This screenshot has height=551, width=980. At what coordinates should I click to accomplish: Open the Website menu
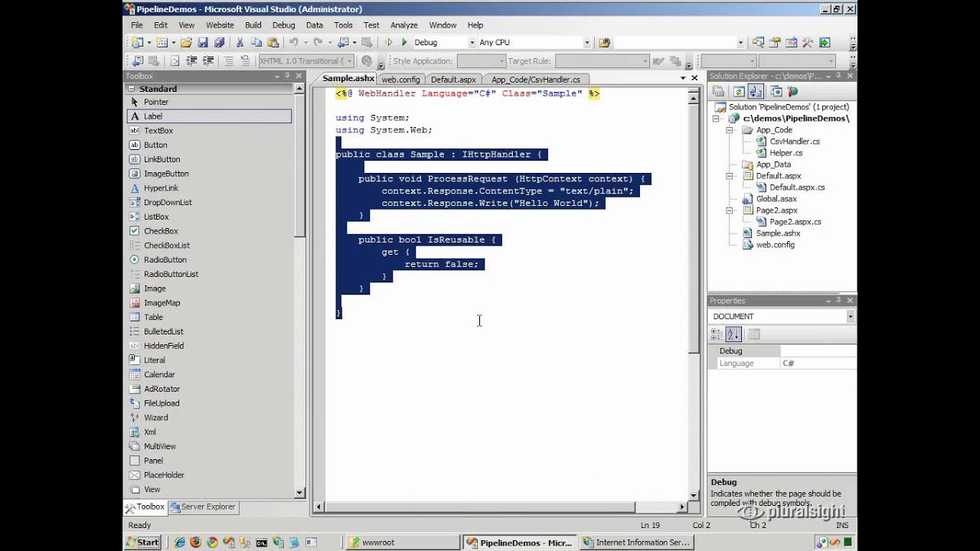(x=220, y=25)
